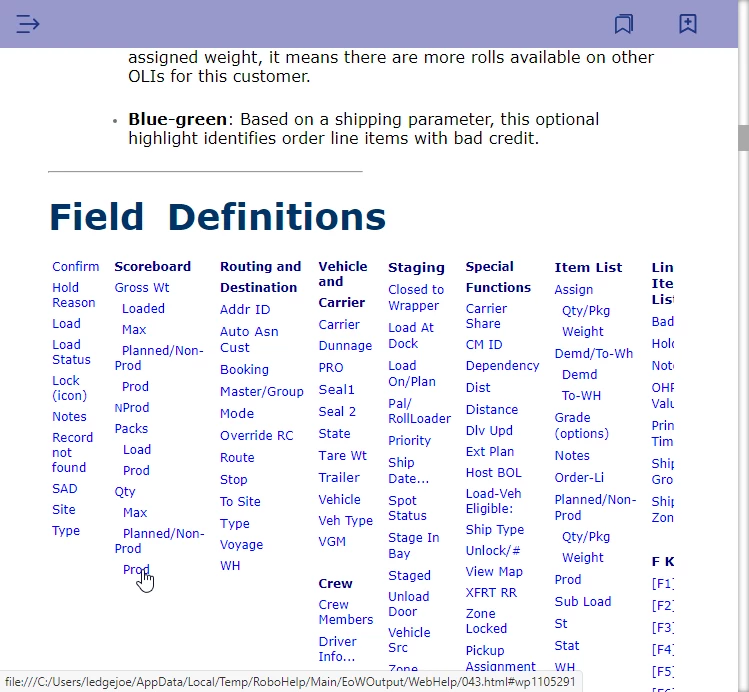Screen dimensions: 749x692
Task: Open the Stop link
Action: 234,479
